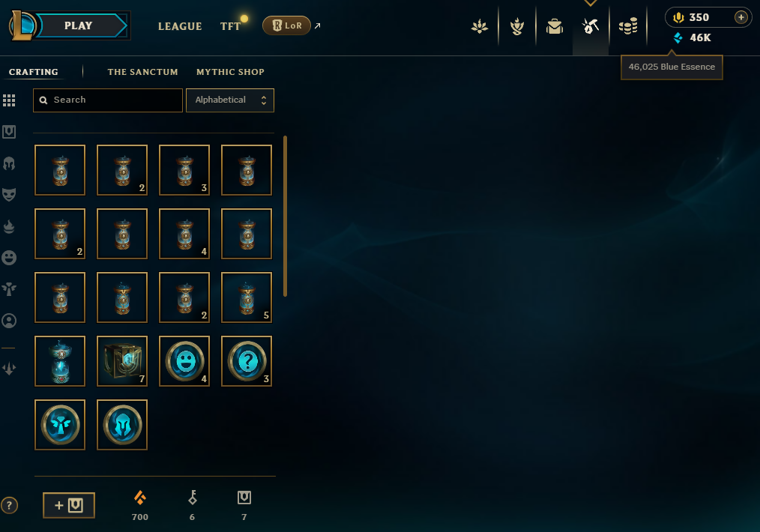The height and width of the screenshot is (532, 760).
Task: Buy chests with the plus chest button
Action: [69, 505]
